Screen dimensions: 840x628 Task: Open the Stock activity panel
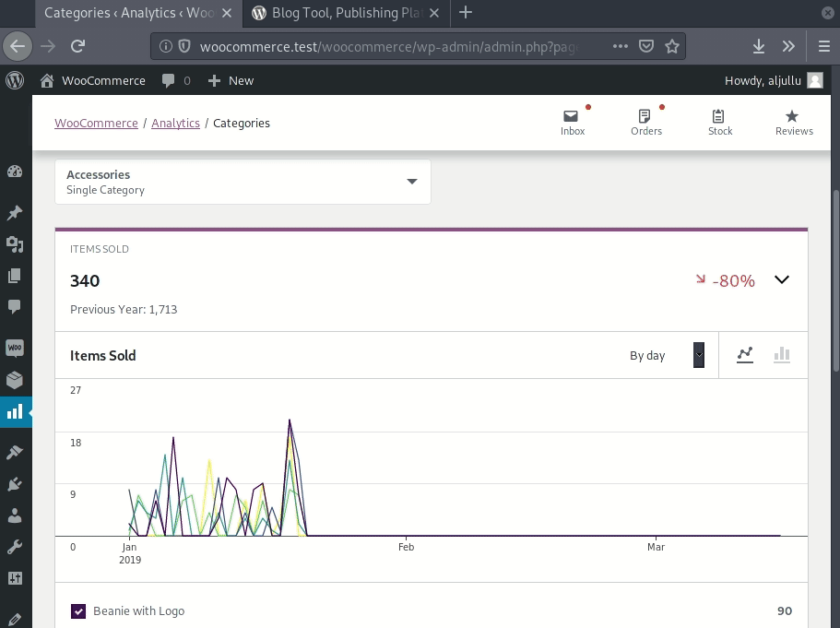(720, 123)
